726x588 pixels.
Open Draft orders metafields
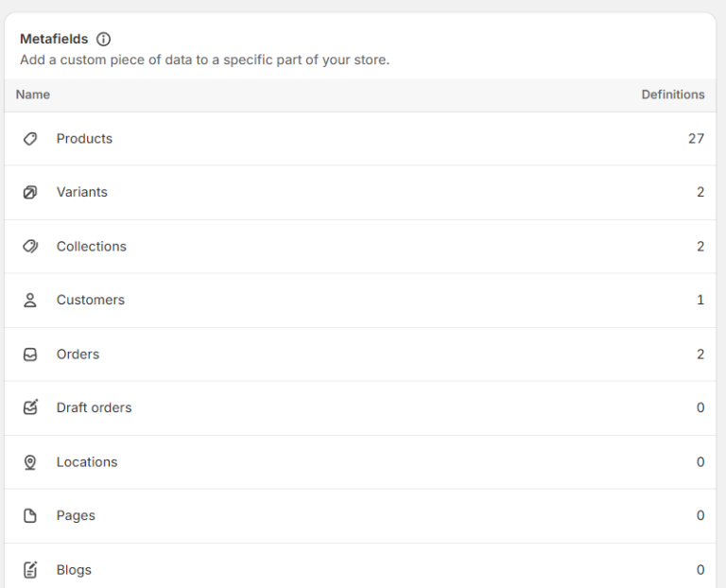pyautogui.click(x=360, y=407)
